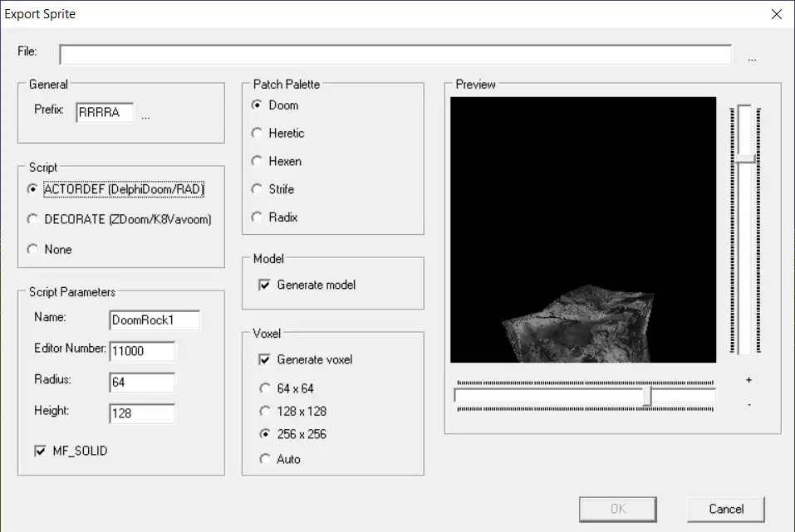Image resolution: width=795 pixels, height=532 pixels.
Task: Toggle Generate voxel checkbox
Action: 306,359
